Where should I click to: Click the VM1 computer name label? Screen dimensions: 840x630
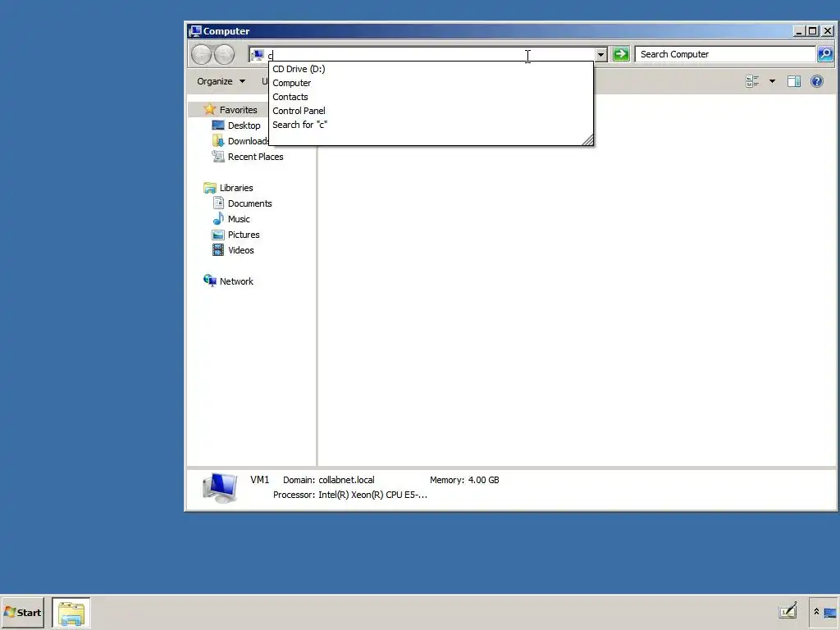tap(260, 479)
